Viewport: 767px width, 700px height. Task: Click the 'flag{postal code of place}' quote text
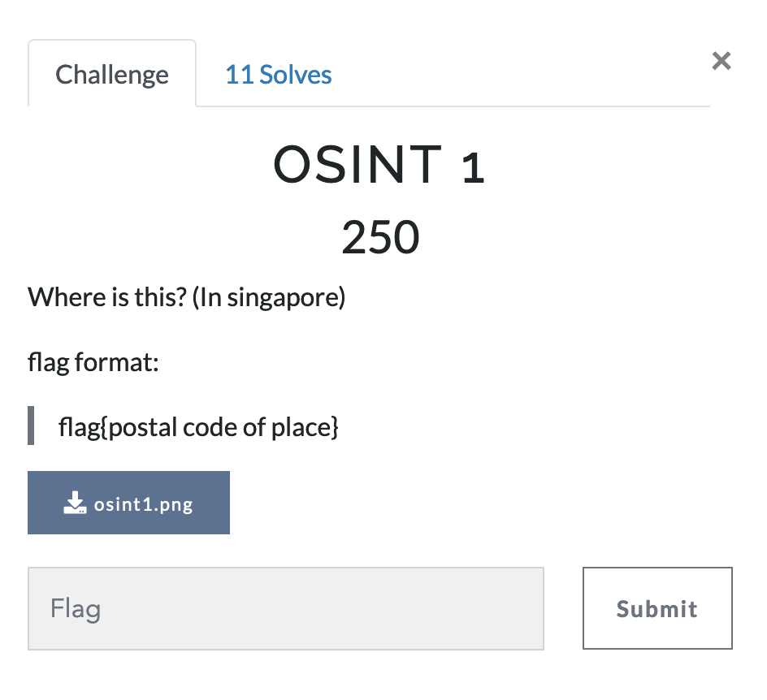click(198, 426)
